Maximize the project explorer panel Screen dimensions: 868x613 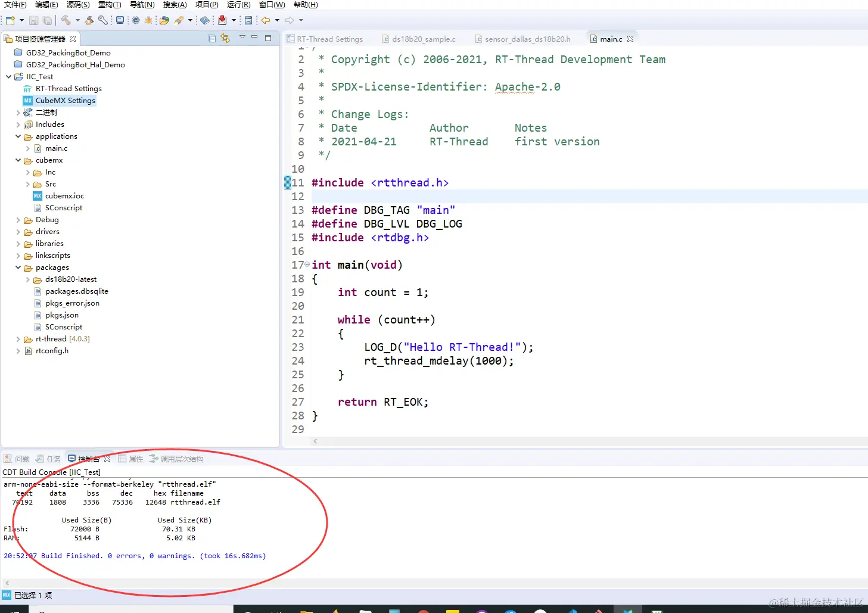coord(268,38)
